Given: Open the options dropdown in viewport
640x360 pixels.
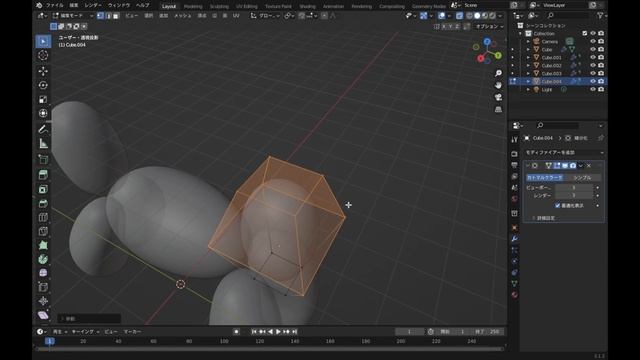Looking at the screenshot, I should (489, 26).
